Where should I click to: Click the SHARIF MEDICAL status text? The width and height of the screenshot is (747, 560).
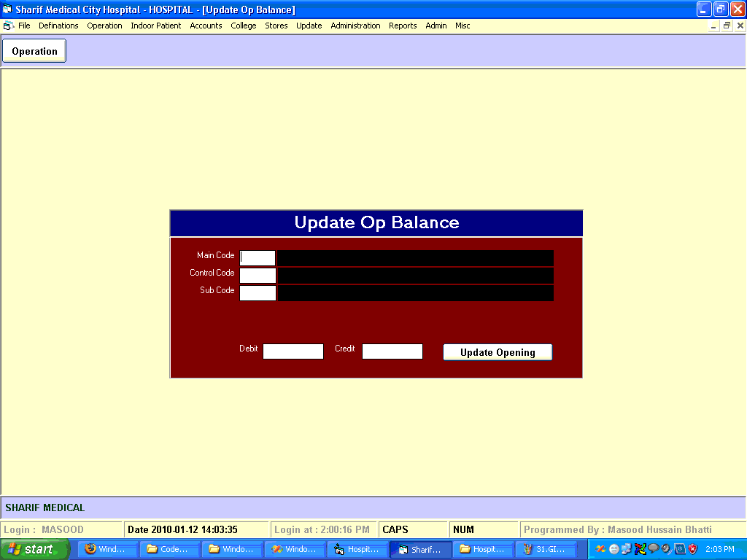(x=44, y=507)
